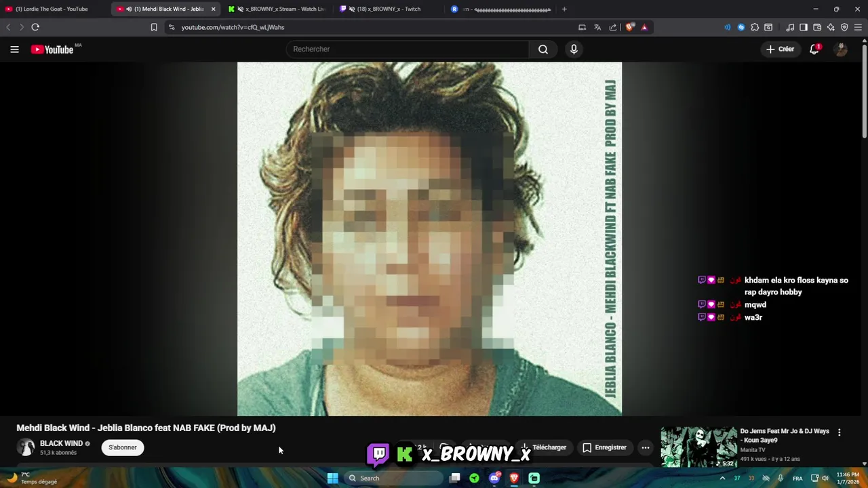Click the Manita TV channel name

(753, 450)
